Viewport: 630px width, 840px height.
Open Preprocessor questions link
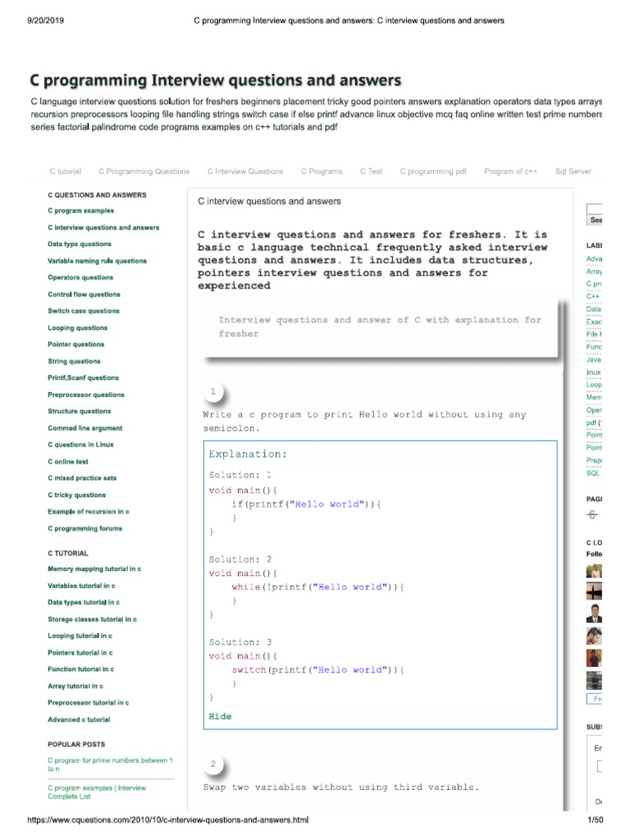click(85, 395)
